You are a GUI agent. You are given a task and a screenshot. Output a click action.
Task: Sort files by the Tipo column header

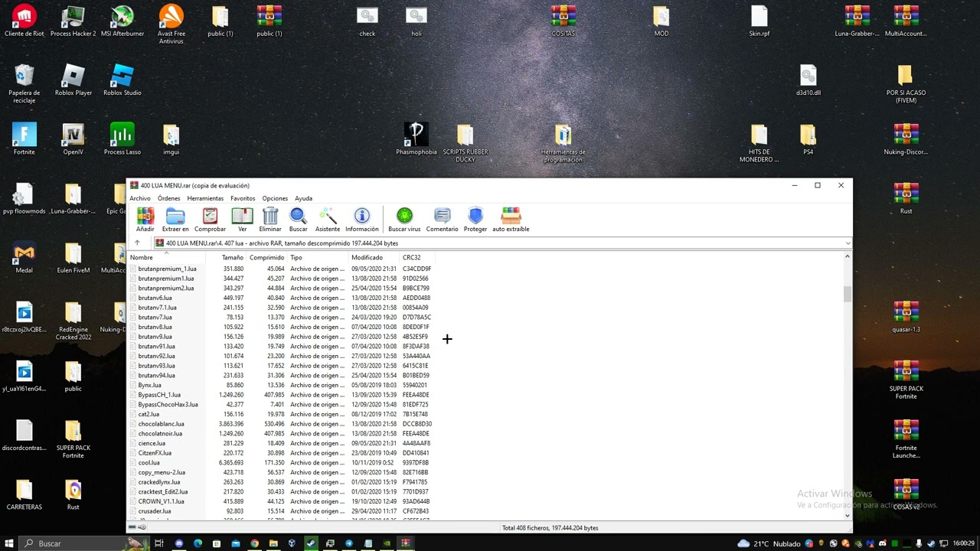(318, 257)
